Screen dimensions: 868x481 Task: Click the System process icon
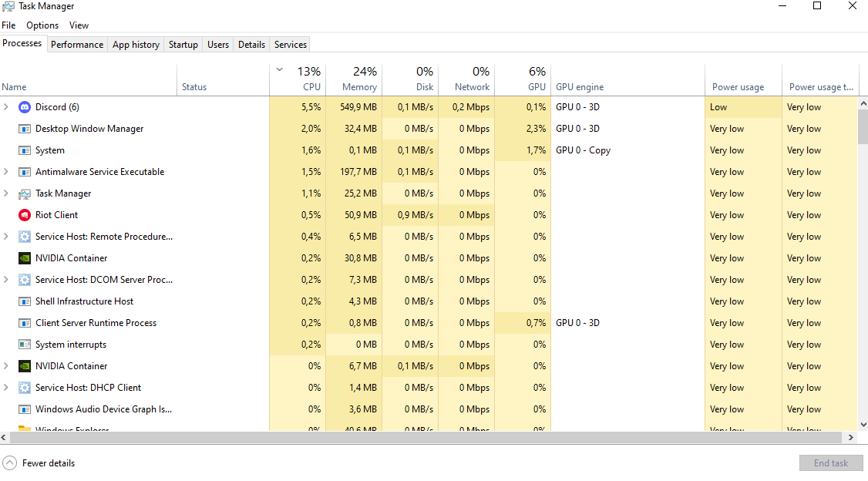pos(25,150)
